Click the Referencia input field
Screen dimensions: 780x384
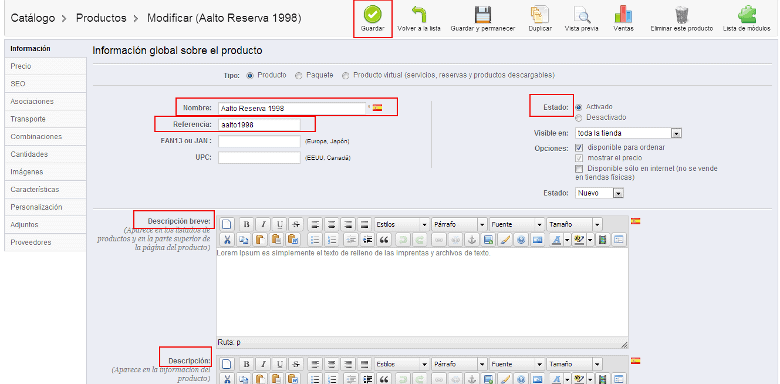coord(259,125)
